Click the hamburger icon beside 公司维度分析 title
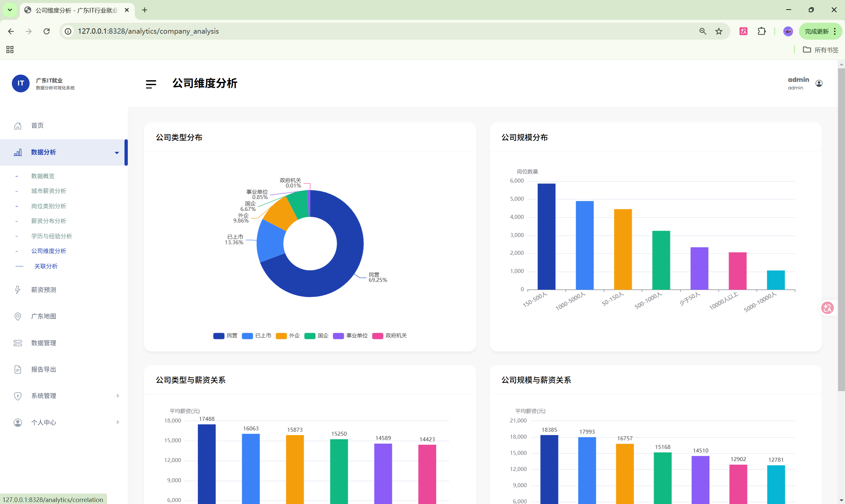This screenshot has width=845, height=504. 151,84
